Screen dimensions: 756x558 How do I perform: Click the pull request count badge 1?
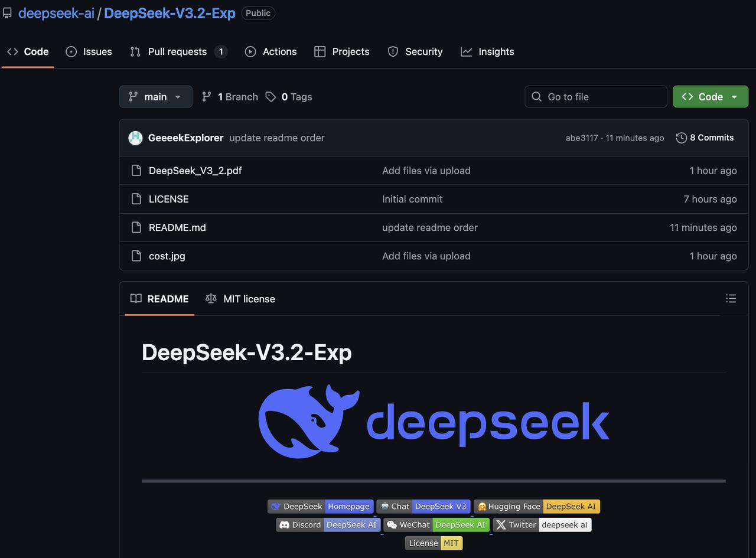click(x=221, y=51)
